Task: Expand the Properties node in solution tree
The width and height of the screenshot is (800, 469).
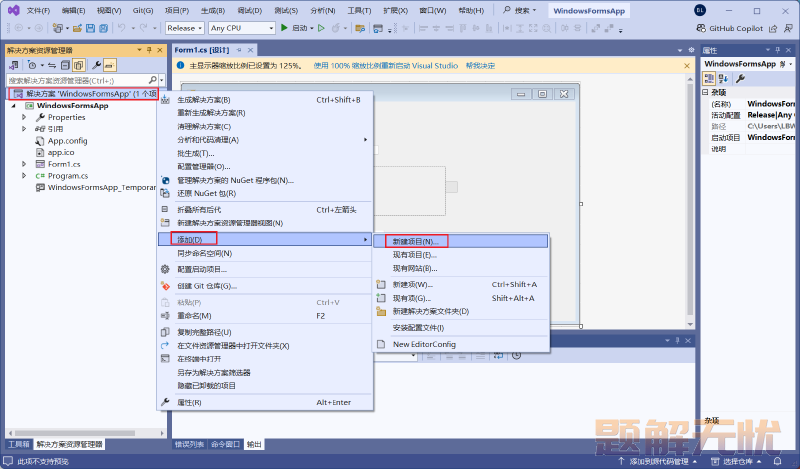Action: 24,117
